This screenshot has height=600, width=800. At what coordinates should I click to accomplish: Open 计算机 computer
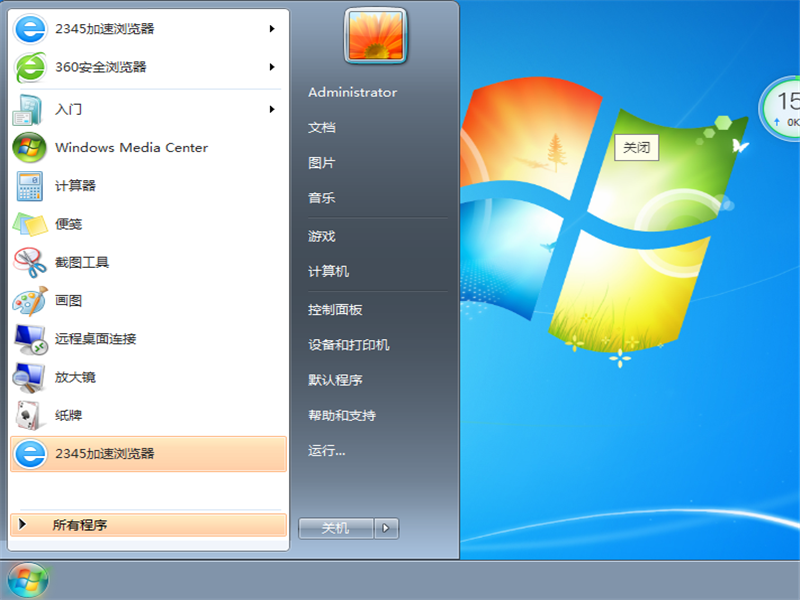coord(329,271)
